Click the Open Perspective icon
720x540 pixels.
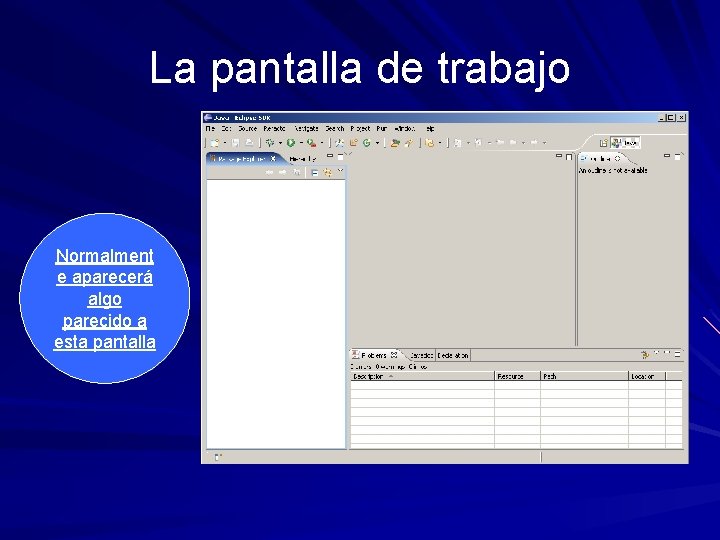point(604,143)
